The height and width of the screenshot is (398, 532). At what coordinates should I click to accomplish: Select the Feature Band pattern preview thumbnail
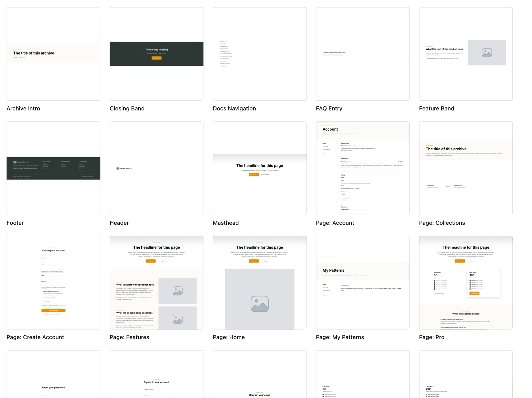pyautogui.click(x=465, y=54)
